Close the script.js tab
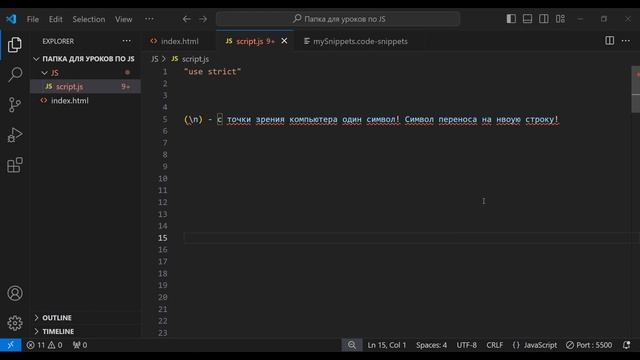640x360 pixels. tap(284, 41)
